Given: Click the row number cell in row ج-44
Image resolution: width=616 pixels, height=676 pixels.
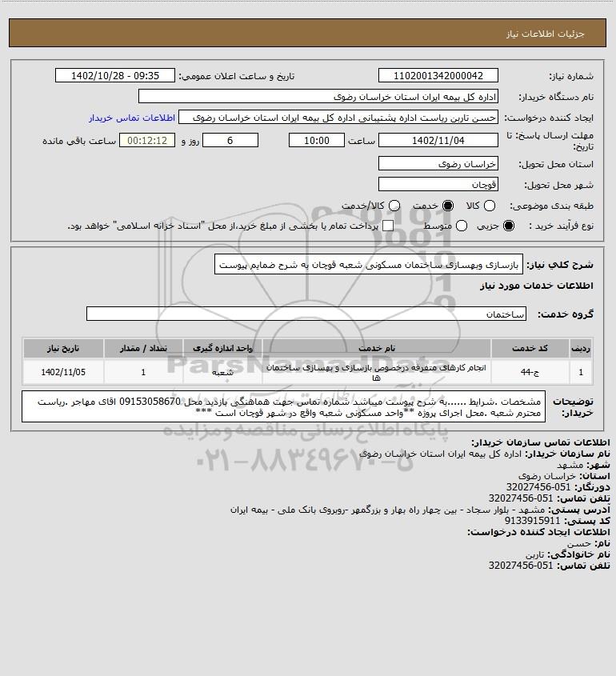Looking at the screenshot, I should 581,372.
